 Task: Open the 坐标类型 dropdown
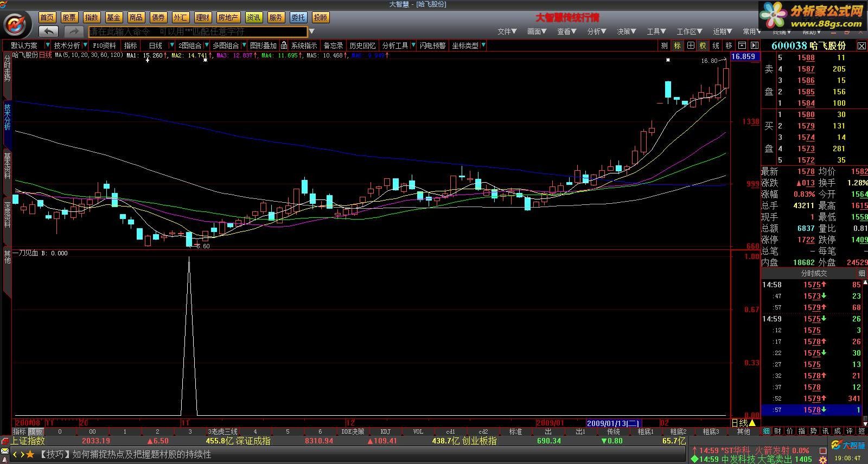click(x=483, y=46)
